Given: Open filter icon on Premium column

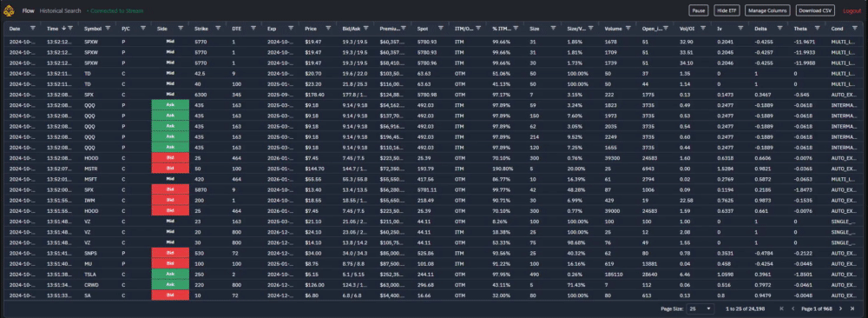Looking at the screenshot, I should (x=404, y=28).
